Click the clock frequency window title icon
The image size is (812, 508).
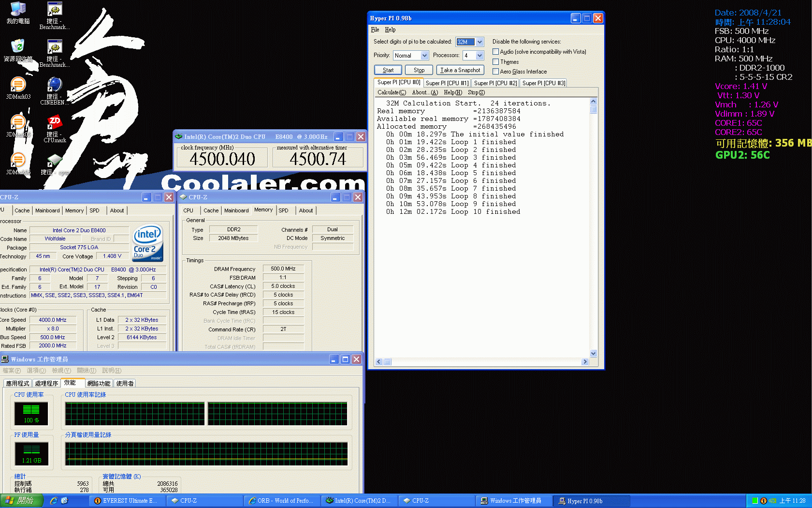[x=178, y=137]
